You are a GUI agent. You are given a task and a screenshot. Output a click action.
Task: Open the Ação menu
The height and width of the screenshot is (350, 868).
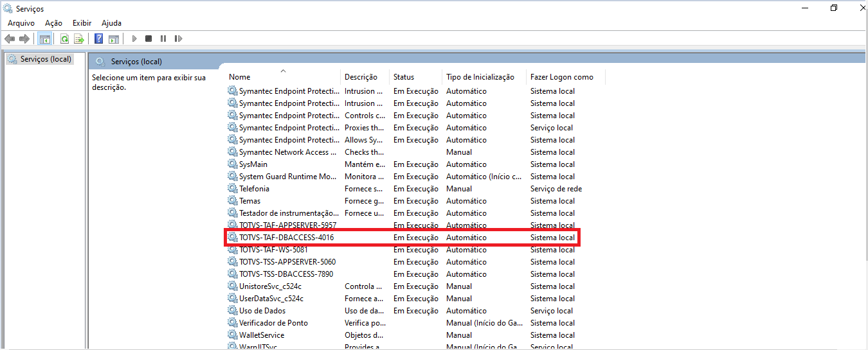coord(53,23)
